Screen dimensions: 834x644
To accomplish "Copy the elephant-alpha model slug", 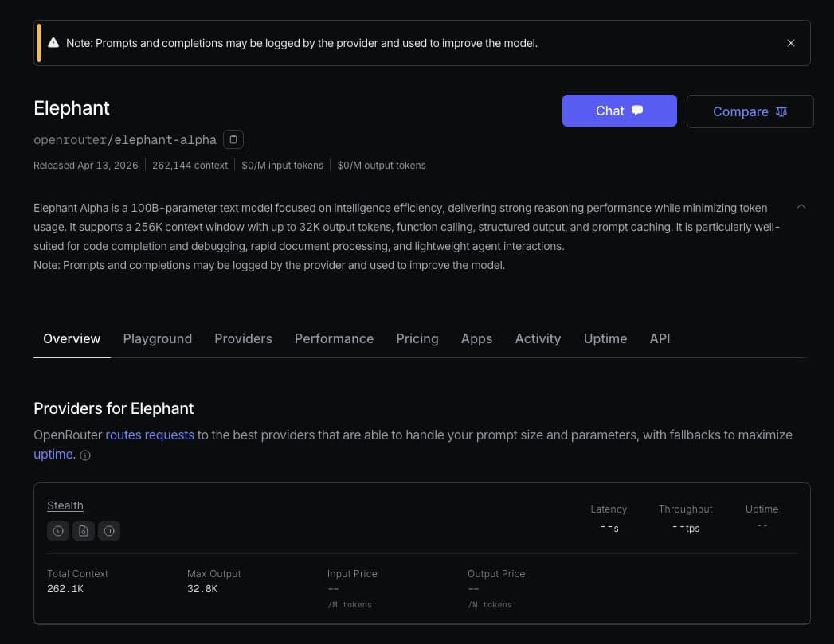I will pos(233,139).
